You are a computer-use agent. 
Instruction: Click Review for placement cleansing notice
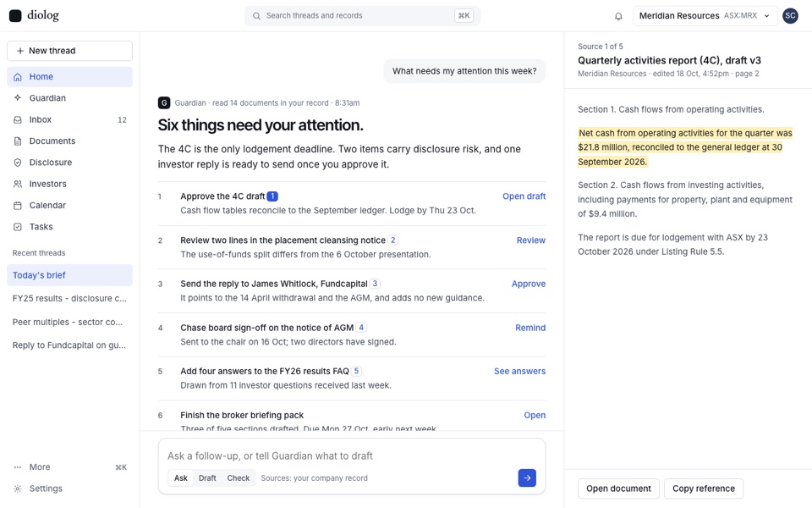click(x=531, y=240)
